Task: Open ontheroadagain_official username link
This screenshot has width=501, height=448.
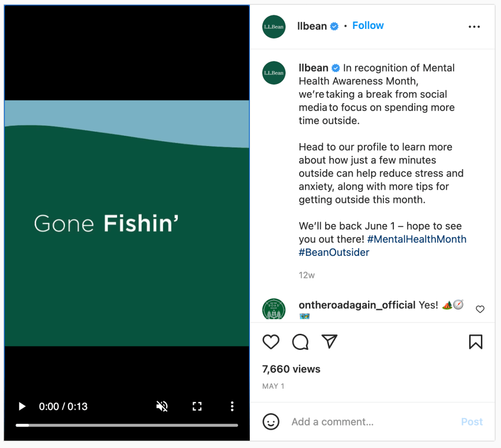Action: pos(357,305)
